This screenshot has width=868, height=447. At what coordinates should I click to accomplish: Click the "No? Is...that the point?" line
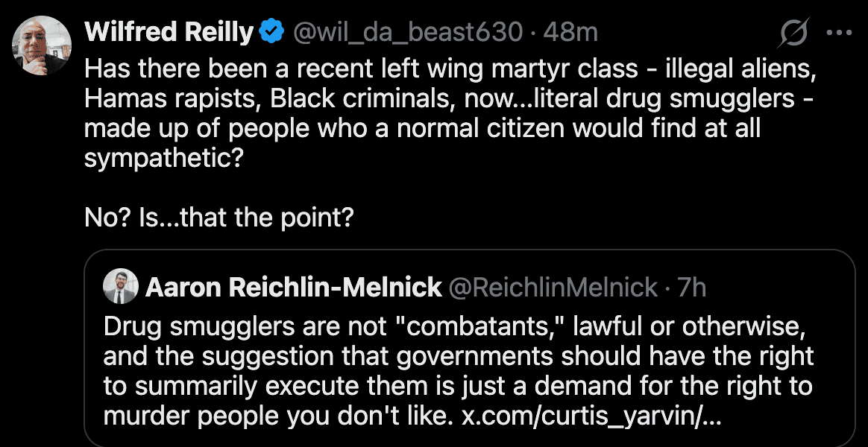click(218, 217)
